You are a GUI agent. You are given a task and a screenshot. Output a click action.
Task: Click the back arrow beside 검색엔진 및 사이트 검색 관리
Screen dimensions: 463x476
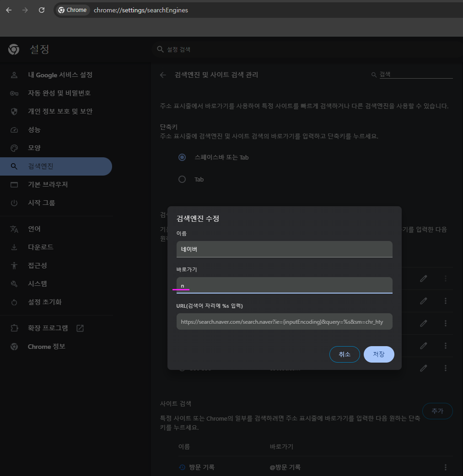coord(163,75)
